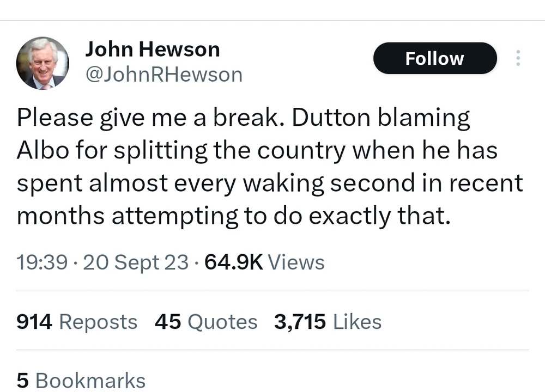Select the word Quotes label
This screenshot has height=392, width=545.
(x=222, y=322)
